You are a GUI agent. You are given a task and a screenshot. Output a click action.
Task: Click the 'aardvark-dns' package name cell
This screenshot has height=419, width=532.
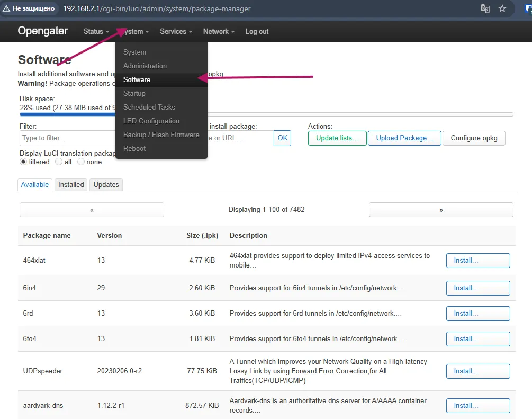point(43,405)
